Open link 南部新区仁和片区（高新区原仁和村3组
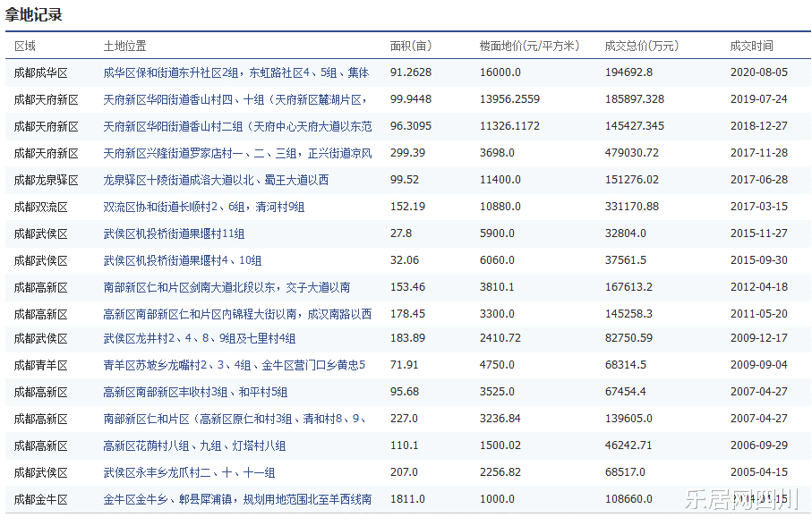The image size is (812, 526). point(235,420)
